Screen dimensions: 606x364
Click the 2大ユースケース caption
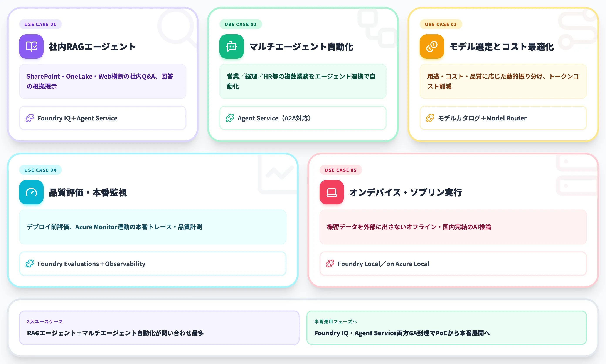pos(45,322)
